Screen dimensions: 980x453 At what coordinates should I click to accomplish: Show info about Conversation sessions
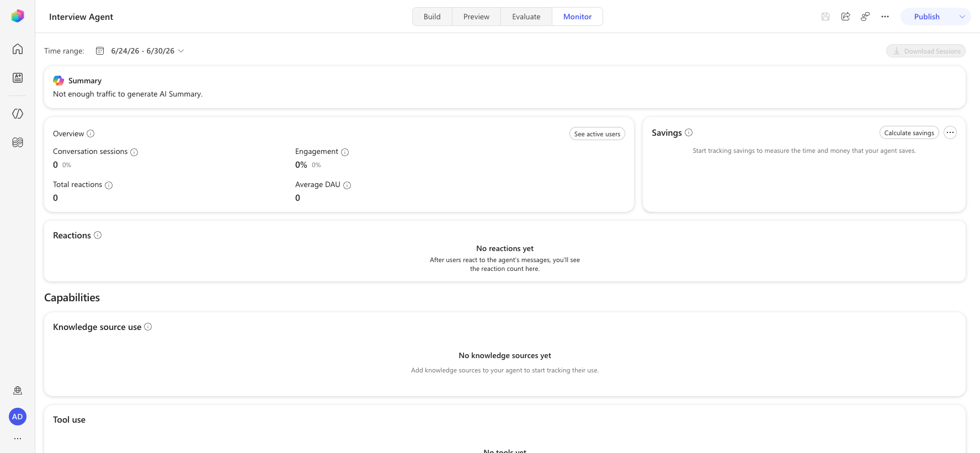[x=134, y=152]
